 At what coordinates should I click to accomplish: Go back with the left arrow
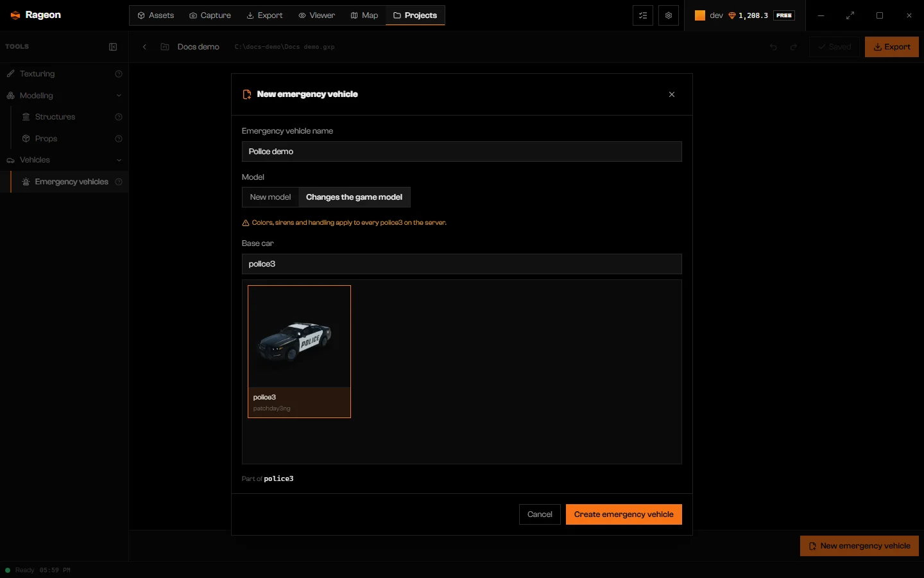pos(144,47)
